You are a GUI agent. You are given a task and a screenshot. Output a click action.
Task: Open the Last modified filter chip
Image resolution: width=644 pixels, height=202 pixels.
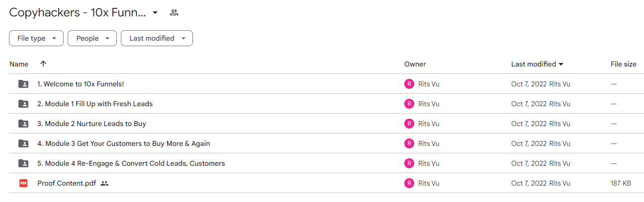point(157,38)
